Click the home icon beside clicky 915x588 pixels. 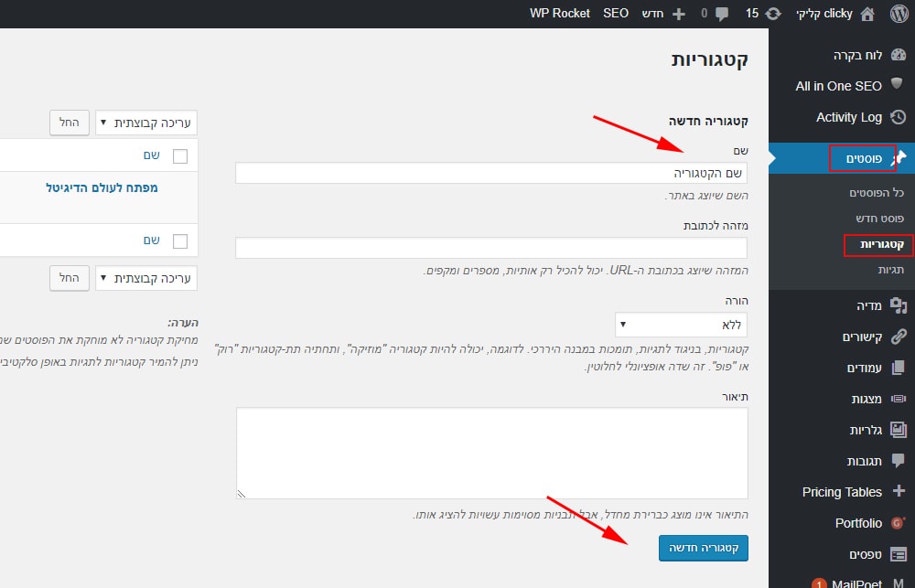point(867,14)
